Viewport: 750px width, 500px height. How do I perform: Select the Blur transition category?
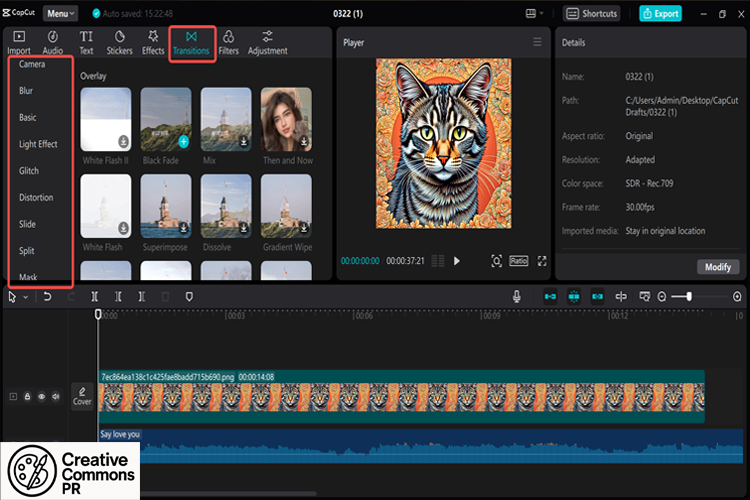tap(26, 91)
